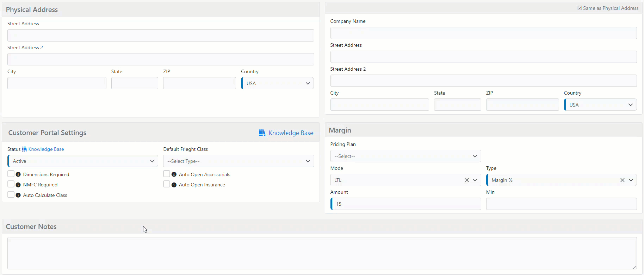This screenshot has width=644, height=275.
Task: Click info icon beside Dimensions Required
Action: 18,174
